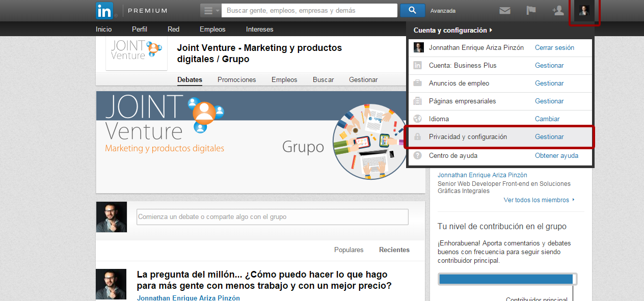This screenshot has width=644, height=301.
Task: Click Gestionar next to Cuenta: Business Plus
Action: (549, 65)
